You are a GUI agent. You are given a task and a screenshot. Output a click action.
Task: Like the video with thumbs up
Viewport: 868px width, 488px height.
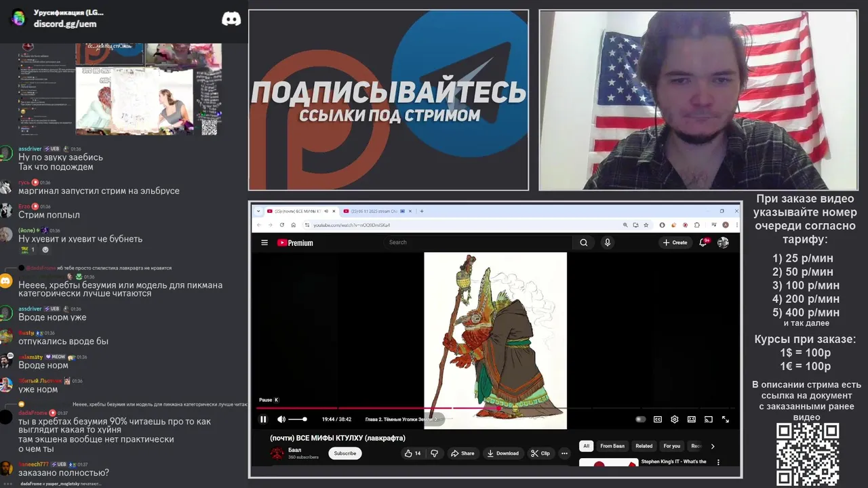click(412, 453)
